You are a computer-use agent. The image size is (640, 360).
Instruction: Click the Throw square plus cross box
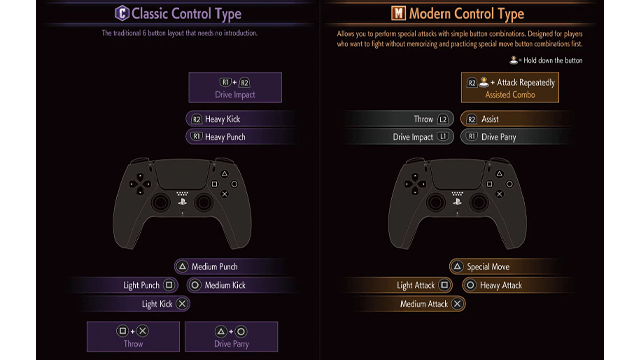(x=133, y=336)
